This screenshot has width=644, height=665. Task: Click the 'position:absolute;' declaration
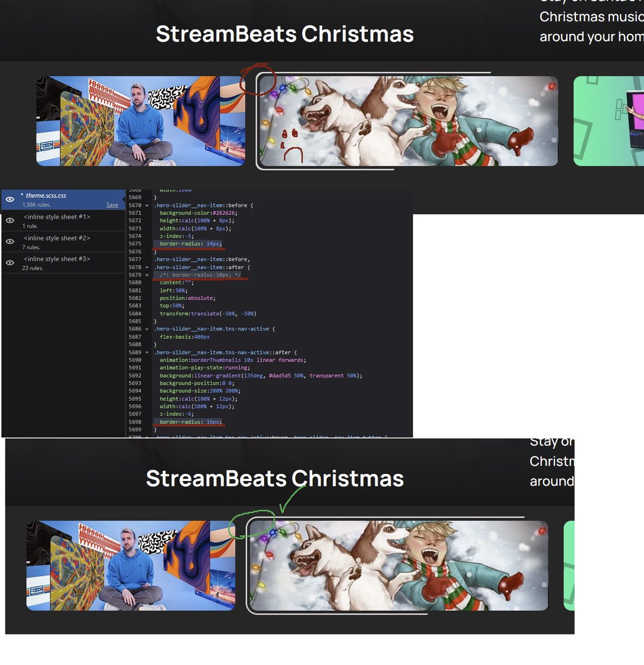[187, 298]
